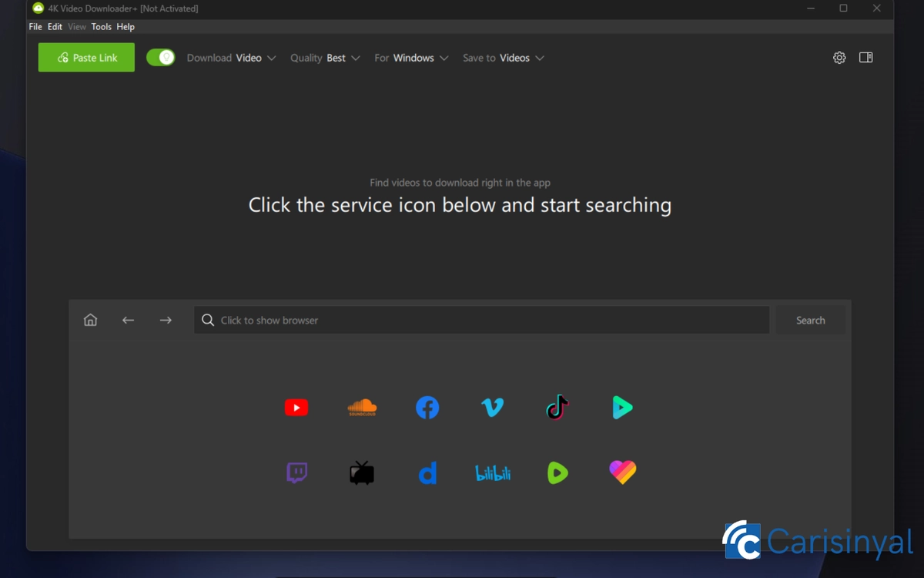This screenshot has height=578, width=924.
Task: Click 'Find videos to download right in the app'
Action: pos(460,183)
